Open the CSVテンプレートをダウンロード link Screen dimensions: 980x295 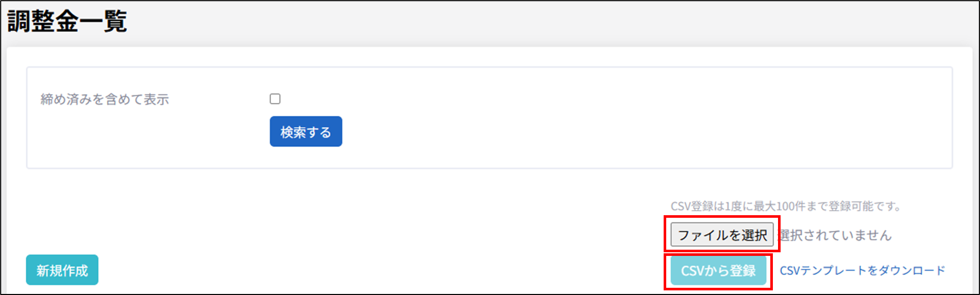tap(862, 271)
